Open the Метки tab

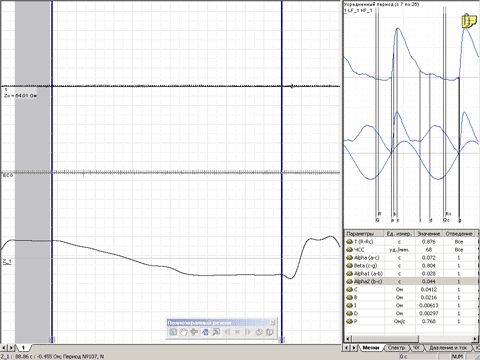point(371,348)
